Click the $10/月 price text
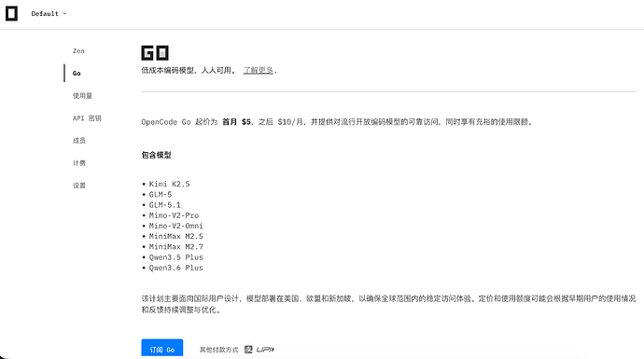This screenshot has height=359, width=644. point(290,122)
